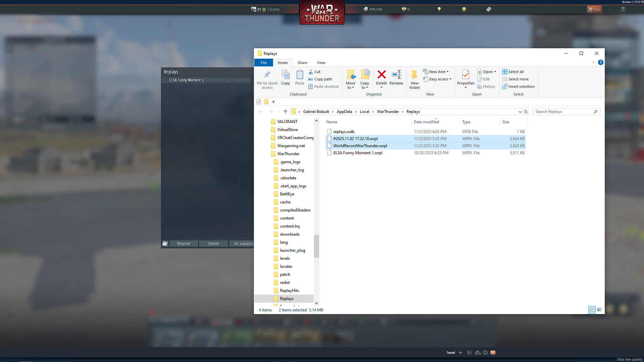Screen dimensions: 644x362
Task: Click the game Rename replay button
Action: [x=183, y=244]
